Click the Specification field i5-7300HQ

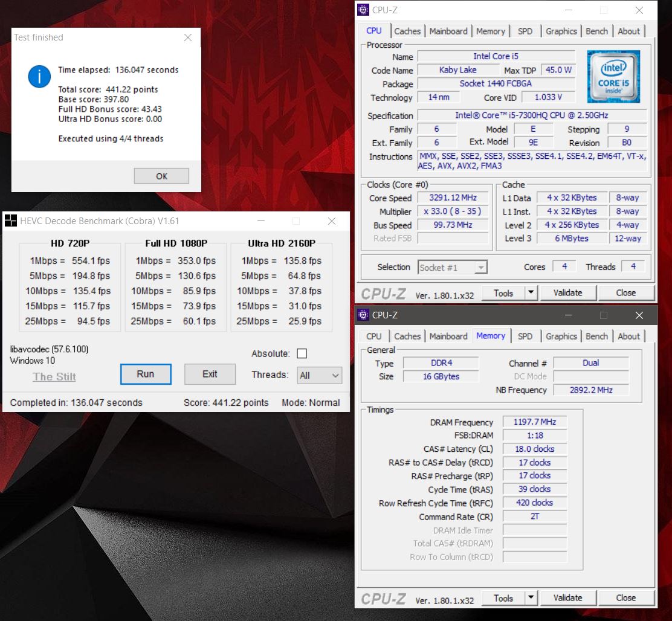pyautogui.click(x=532, y=115)
